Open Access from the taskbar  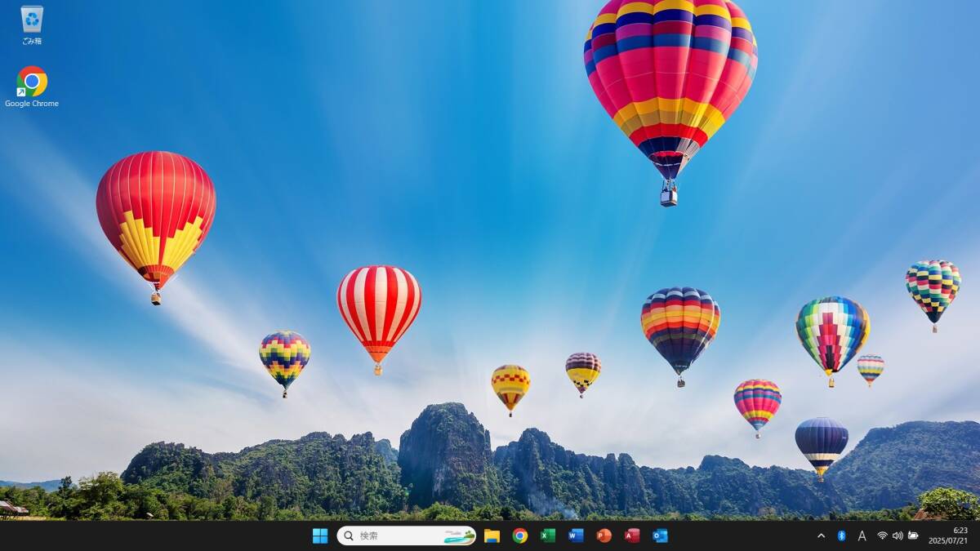pos(632,535)
